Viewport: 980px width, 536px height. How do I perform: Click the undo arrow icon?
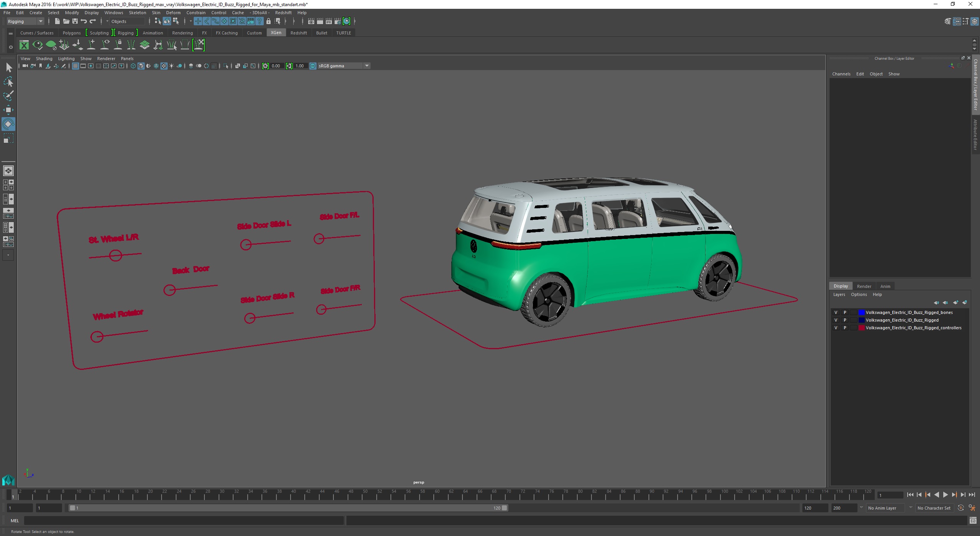[x=83, y=21]
